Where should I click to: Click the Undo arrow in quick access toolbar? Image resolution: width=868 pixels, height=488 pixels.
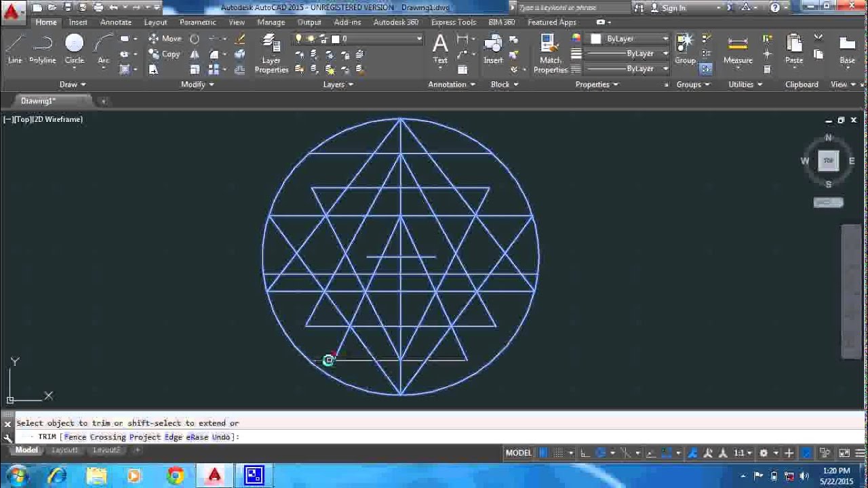pos(114,7)
